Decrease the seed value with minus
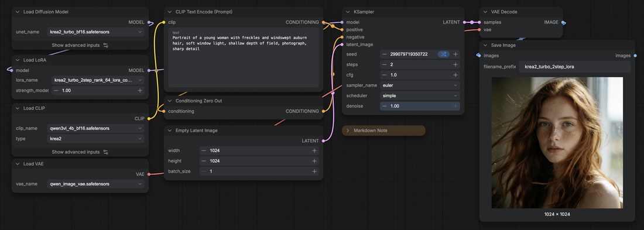The width and height of the screenshot is (644, 230). pyautogui.click(x=384, y=54)
